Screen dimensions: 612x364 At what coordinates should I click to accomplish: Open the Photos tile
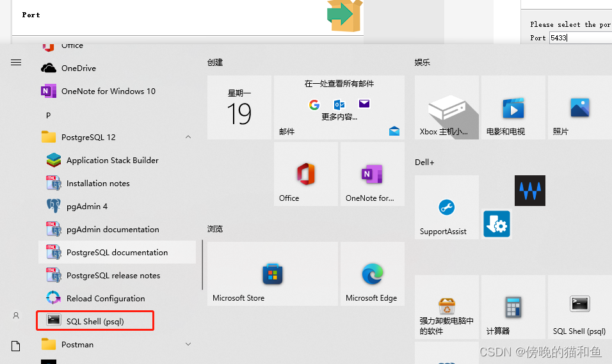click(x=579, y=107)
